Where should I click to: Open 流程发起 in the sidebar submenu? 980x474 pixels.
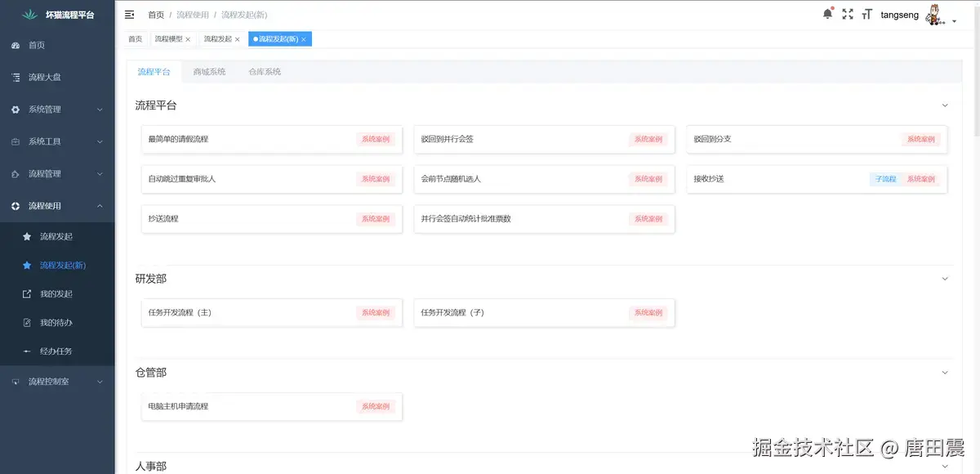click(x=57, y=236)
